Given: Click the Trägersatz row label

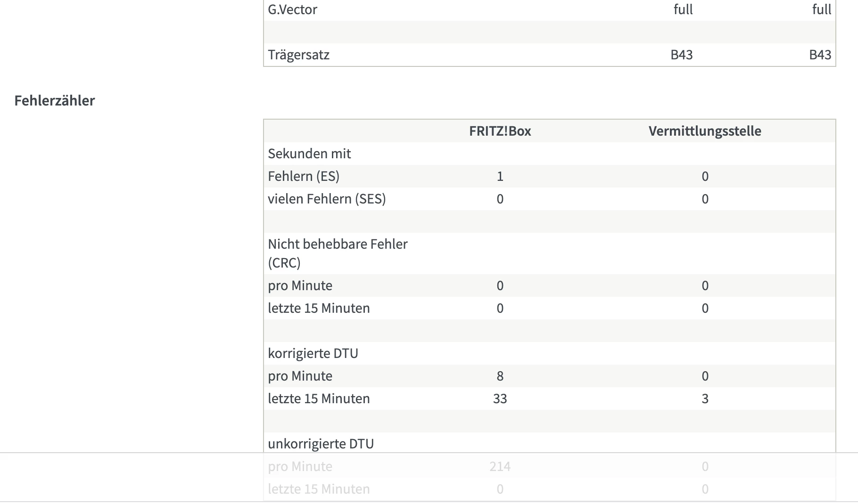Looking at the screenshot, I should coord(298,55).
